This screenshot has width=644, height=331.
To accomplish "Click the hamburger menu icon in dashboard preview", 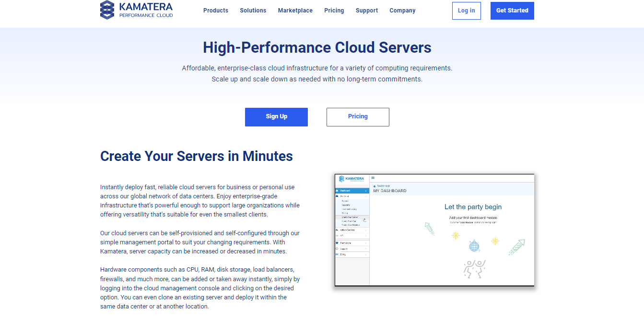I will (x=373, y=178).
